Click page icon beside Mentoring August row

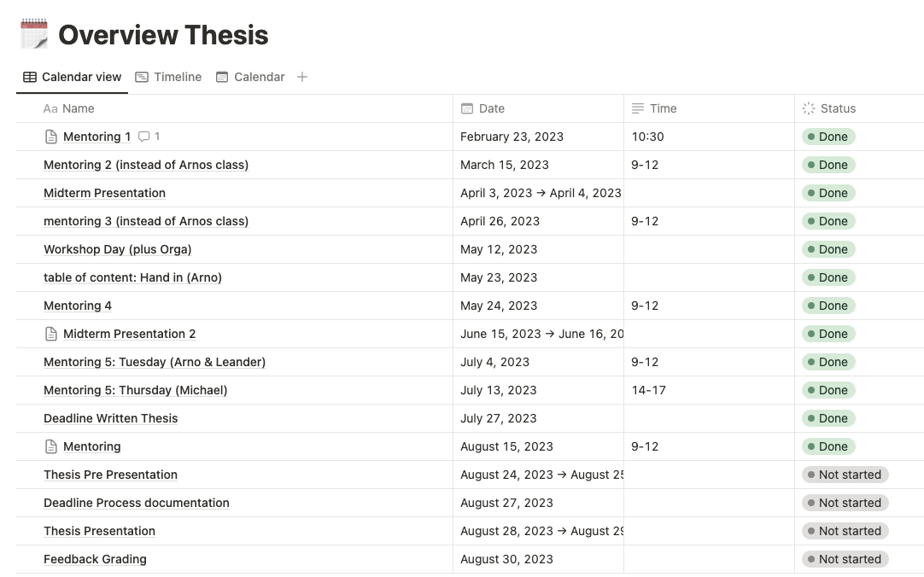click(51, 446)
